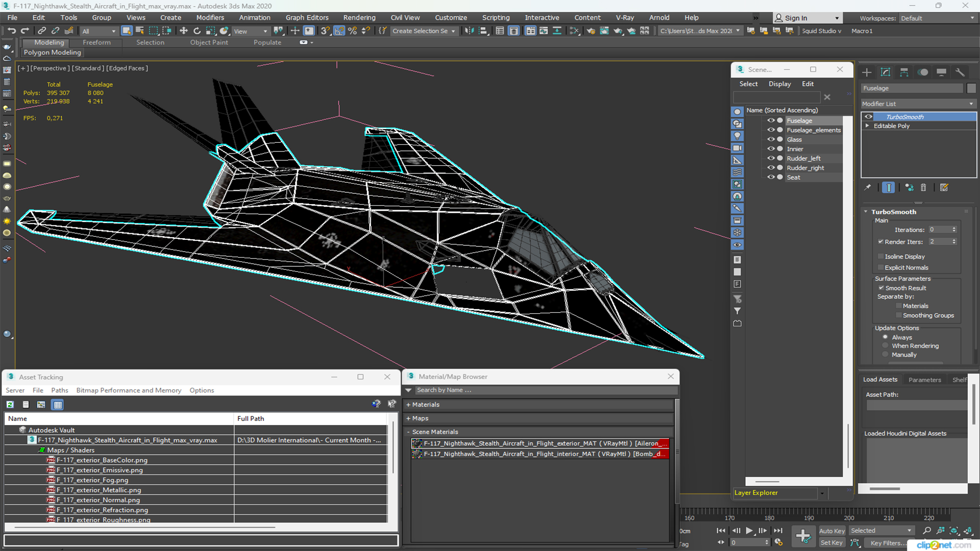
Task: Open Configure Modifier Sets icon
Action: click(944, 188)
